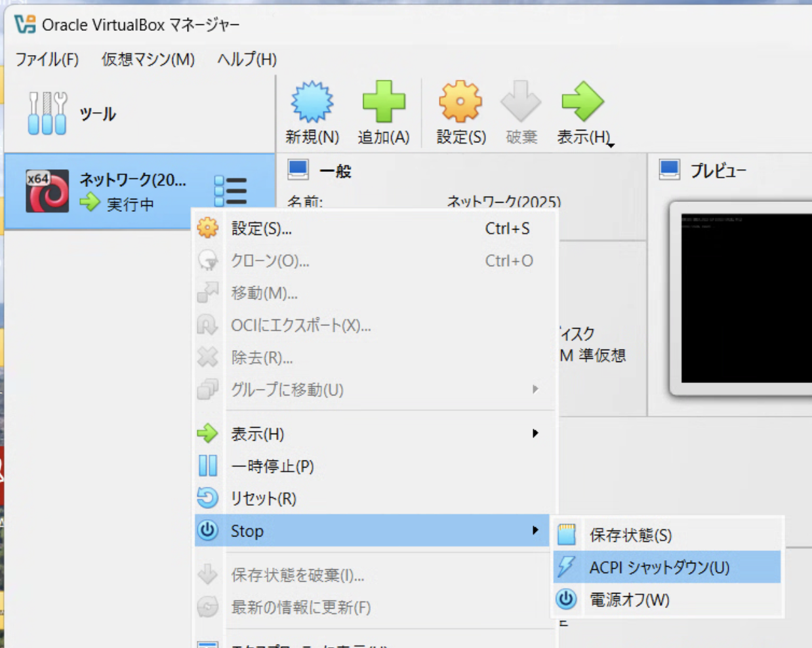
Task: Select ACPI シャットダウン(U) option
Action: (x=668, y=567)
